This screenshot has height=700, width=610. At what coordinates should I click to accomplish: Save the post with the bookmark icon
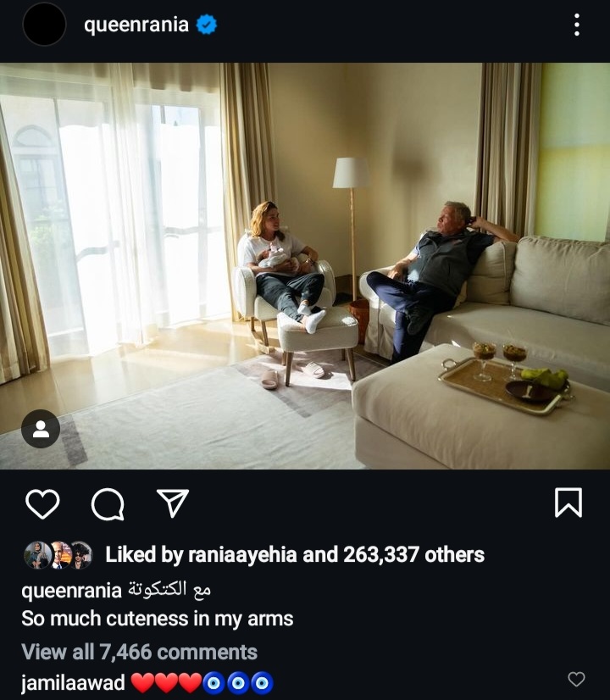coord(568,503)
